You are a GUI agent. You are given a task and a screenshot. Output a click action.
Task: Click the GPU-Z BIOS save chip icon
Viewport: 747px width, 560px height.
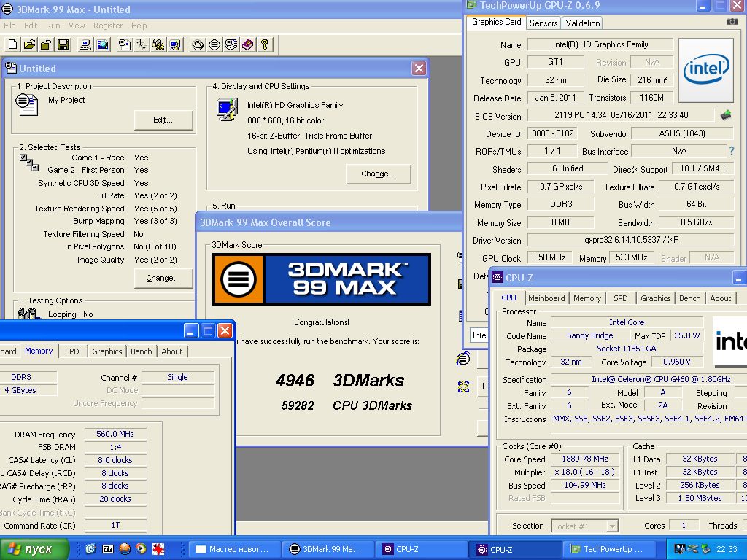point(726,115)
